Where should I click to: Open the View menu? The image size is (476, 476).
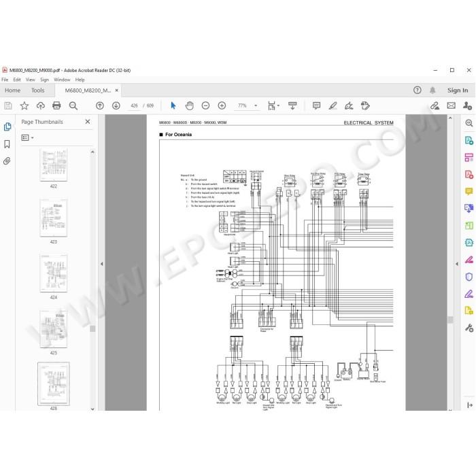point(31,80)
